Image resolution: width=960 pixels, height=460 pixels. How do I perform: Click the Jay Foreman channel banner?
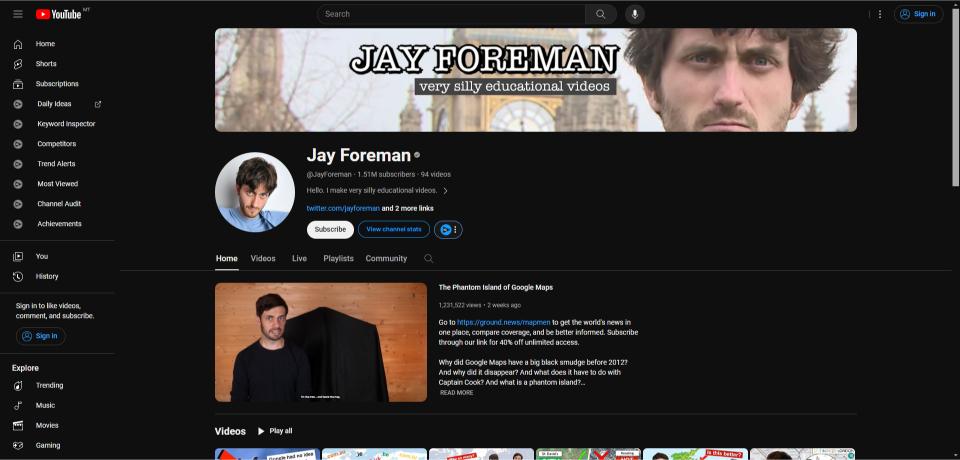pyautogui.click(x=536, y=80)
